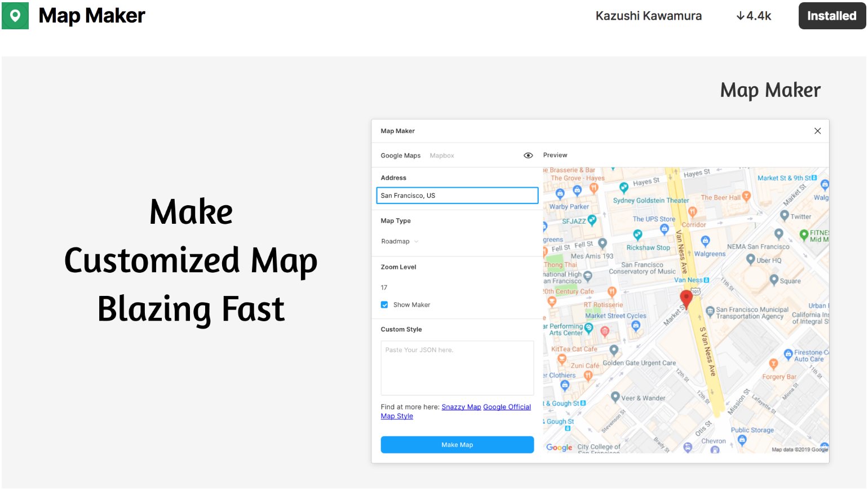The width and height of the screenshot is (868, 496).
Task: Click the Preview label
Action: 555,155
